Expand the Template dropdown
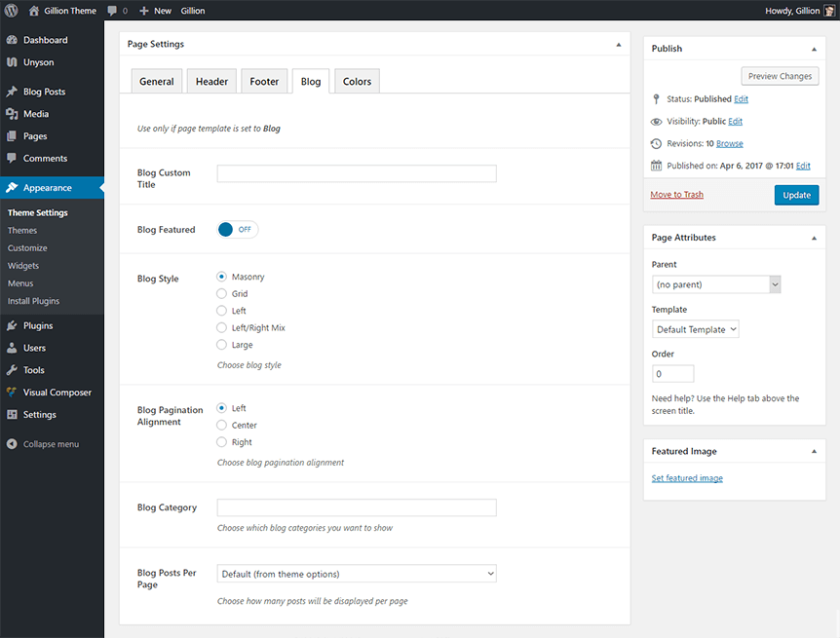 [695, 329]
